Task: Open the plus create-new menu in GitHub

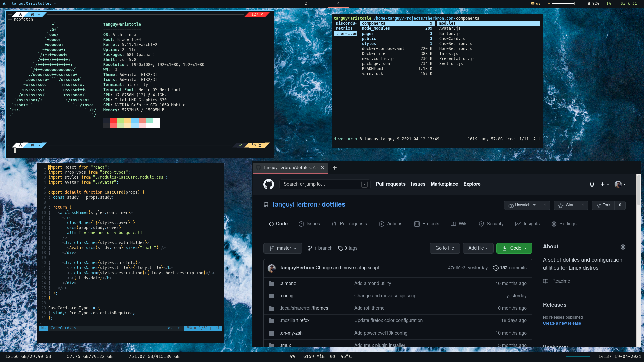Action: (x=605, y=184)
